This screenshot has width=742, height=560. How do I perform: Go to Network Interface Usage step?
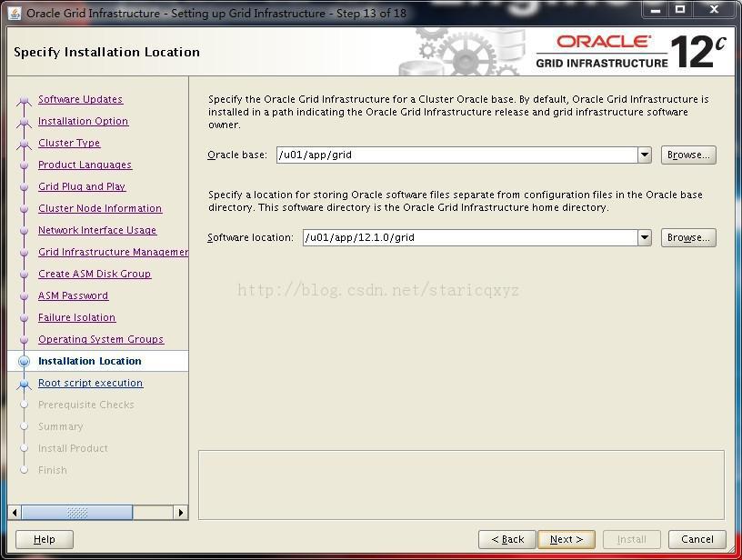pyautogui.click(x=97, y=230)
